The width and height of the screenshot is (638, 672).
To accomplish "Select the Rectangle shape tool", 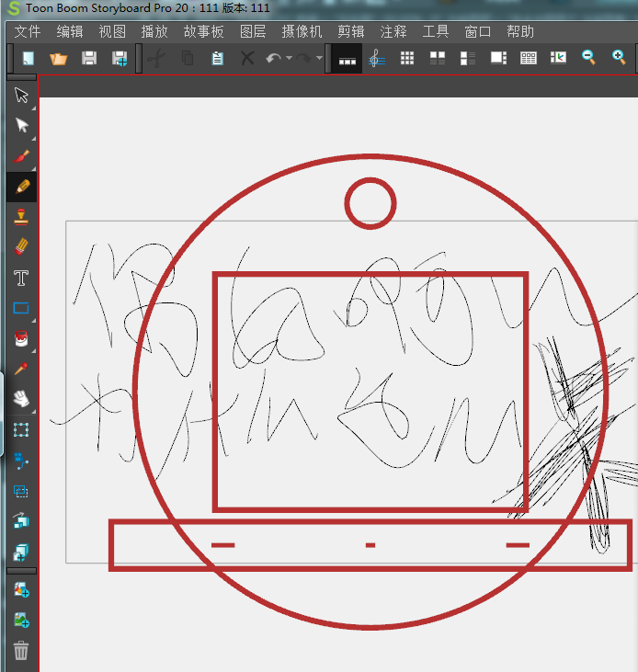I will 21,308.
